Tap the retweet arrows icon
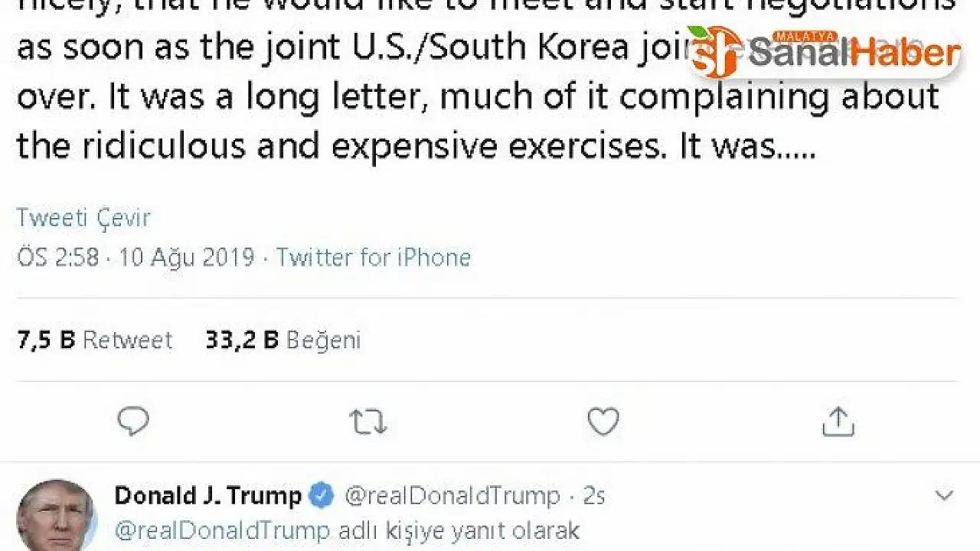This screenshot has width=980, height=551. (x=368, y=421)
